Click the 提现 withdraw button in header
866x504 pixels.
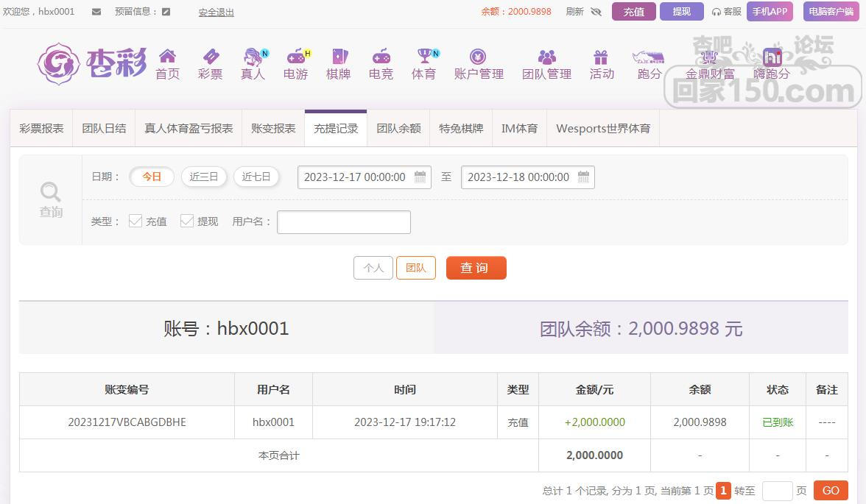[682, 12]
